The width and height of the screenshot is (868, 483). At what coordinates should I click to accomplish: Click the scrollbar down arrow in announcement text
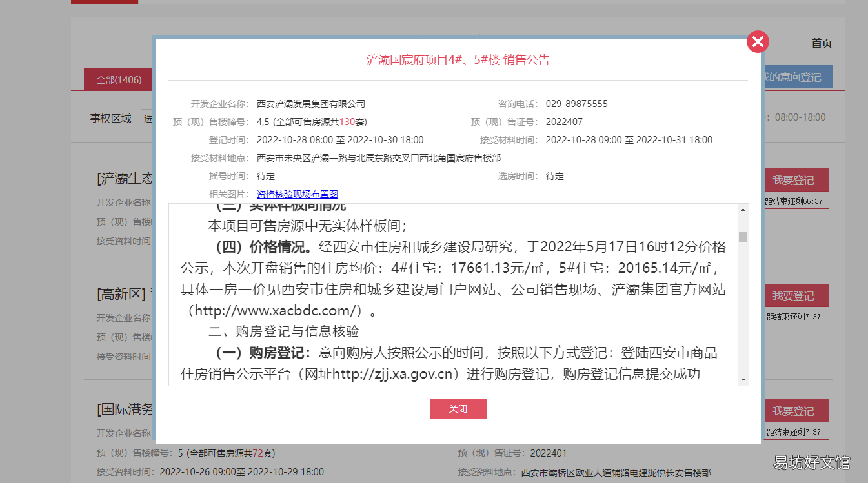click(x=743, y=379)
